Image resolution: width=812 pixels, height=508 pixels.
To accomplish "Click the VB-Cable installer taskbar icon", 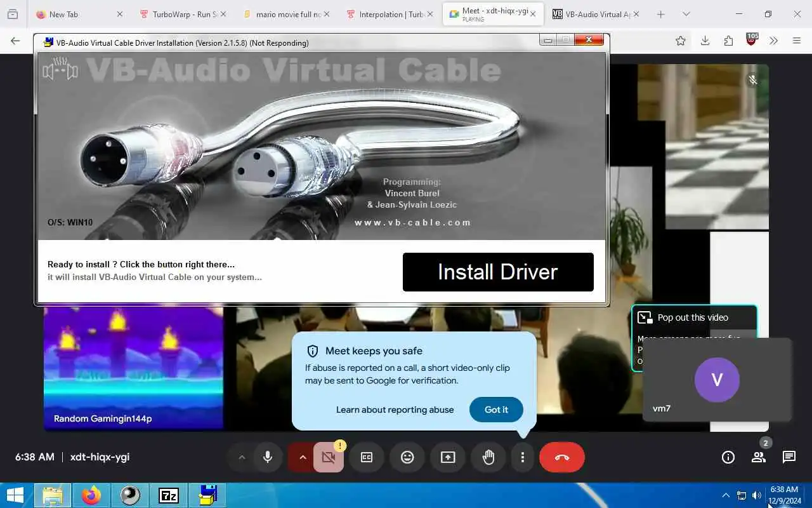I will click(x=207, y=495).
